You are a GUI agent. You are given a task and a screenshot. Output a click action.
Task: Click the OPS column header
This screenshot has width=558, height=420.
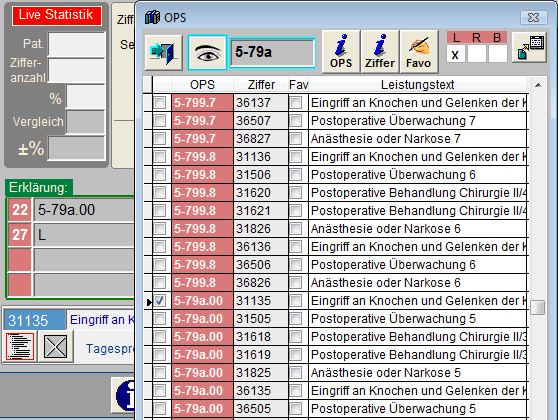tap(202, 85)
